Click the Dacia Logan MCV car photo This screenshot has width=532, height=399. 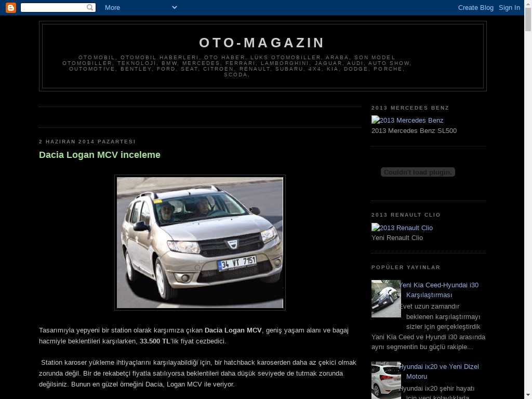200,243
